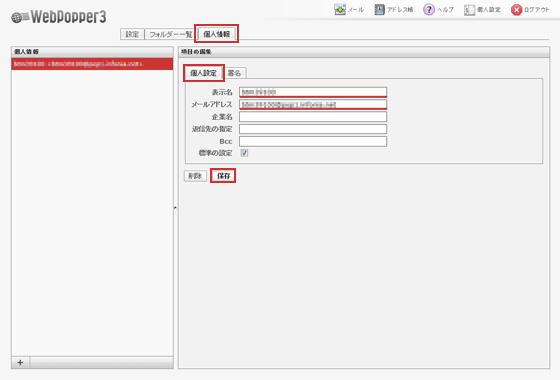Switch to the フォルダー一覧 tab
This screenshot has height=380, width=560.
tap(170, 34)
